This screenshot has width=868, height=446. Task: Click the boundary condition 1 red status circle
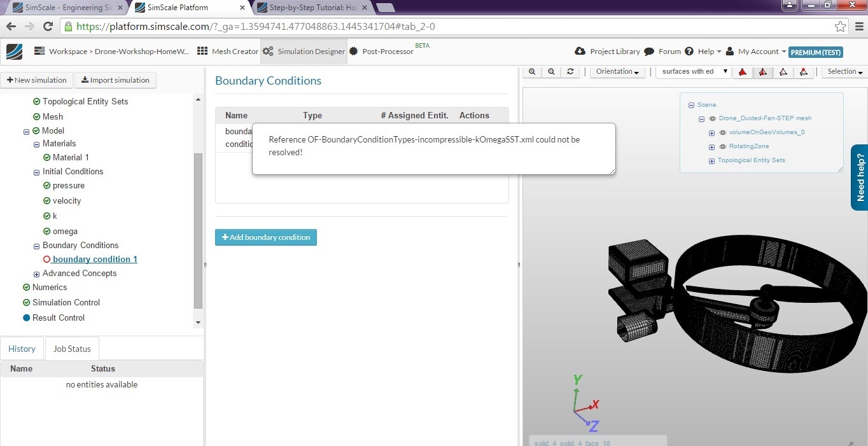click(46, 260)
